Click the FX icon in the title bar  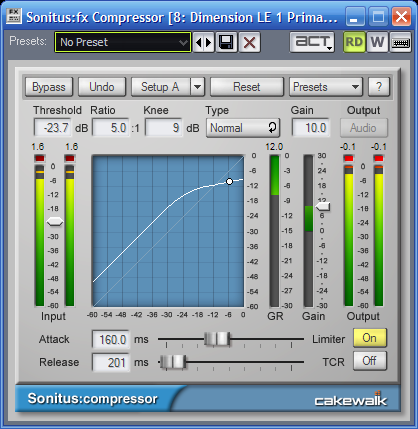tap(14, 16)
